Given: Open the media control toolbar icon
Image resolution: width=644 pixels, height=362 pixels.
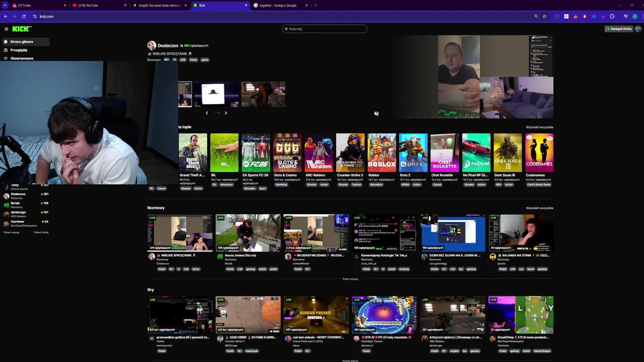Looking at the screenshot, I should pos(625,16).
